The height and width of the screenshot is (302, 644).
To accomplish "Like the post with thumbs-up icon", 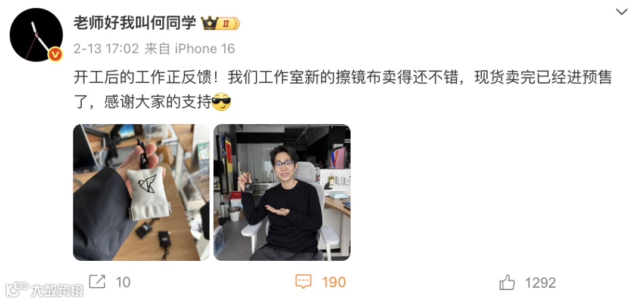I will tap(507, 282).
